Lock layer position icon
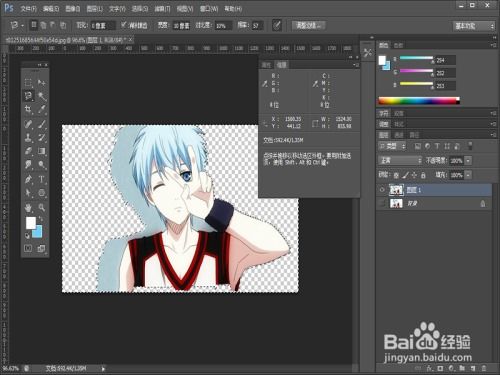The width and height of the screenshot is (500, 375). coord(414,175)
